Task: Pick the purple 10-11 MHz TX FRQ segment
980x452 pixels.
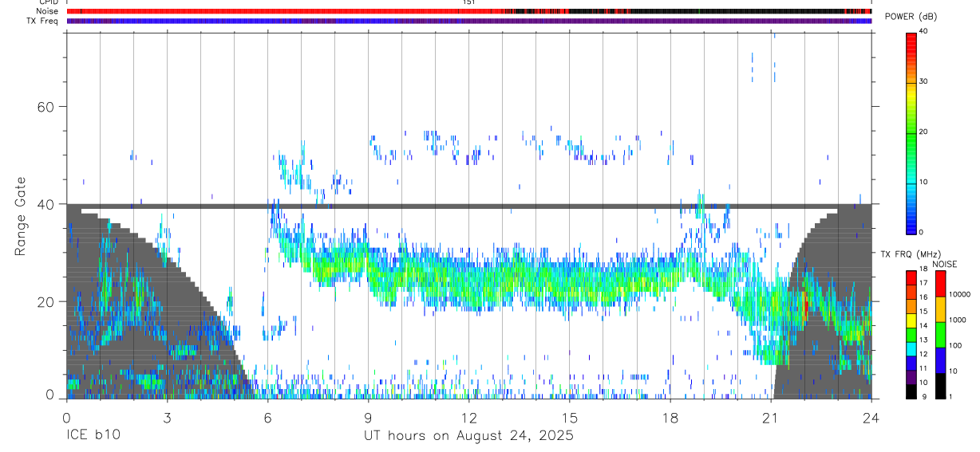Action: [911, 378]
